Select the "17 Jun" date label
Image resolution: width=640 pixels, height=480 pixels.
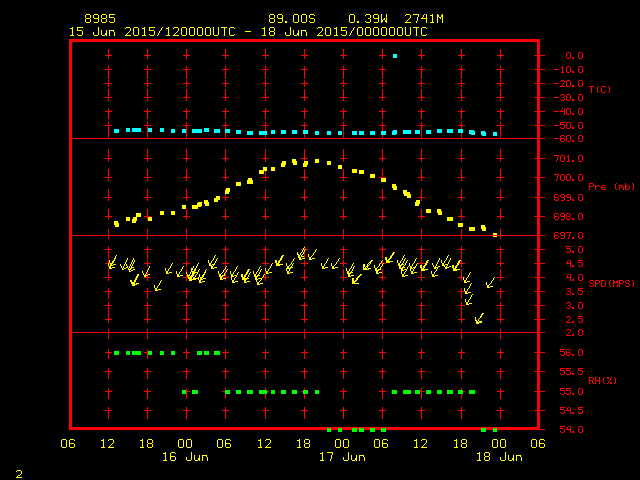tap(342, 457)
